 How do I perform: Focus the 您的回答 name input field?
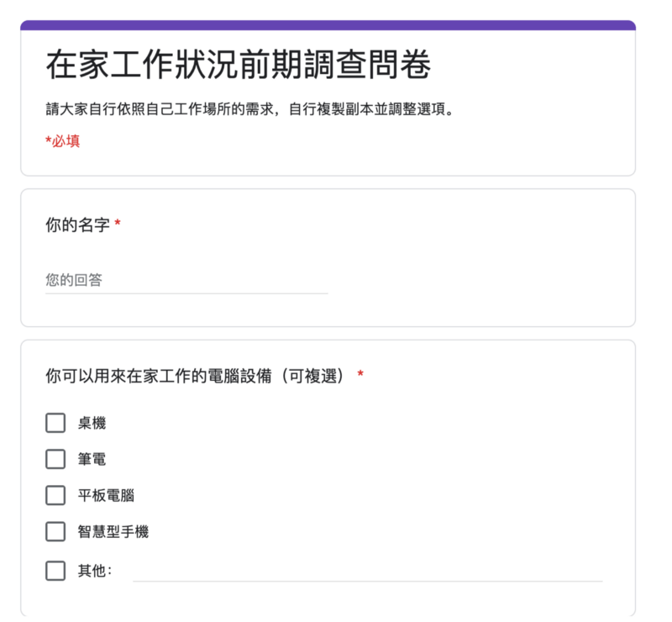[186, 281]
